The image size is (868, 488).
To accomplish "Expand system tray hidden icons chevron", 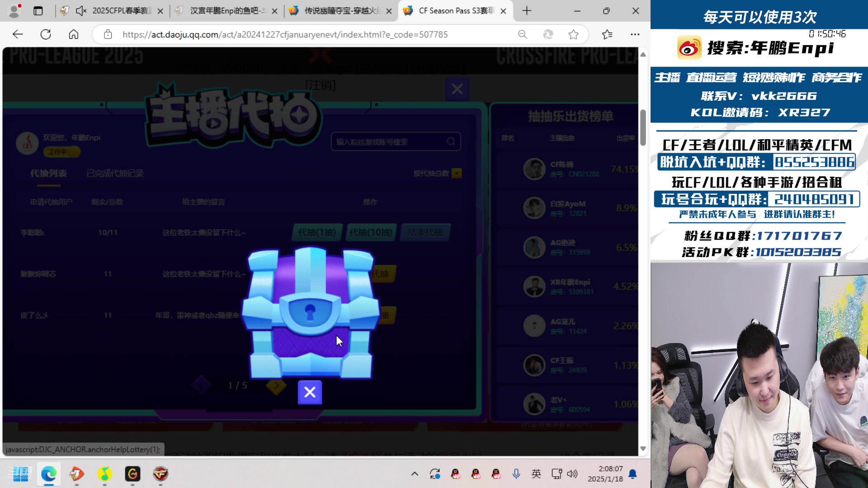I will (414, 474).
